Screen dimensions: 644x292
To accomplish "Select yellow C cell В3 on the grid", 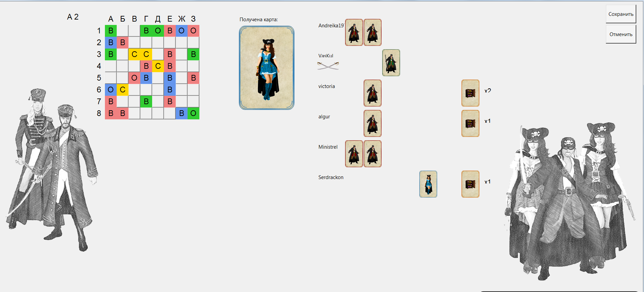I will point(134,54).
